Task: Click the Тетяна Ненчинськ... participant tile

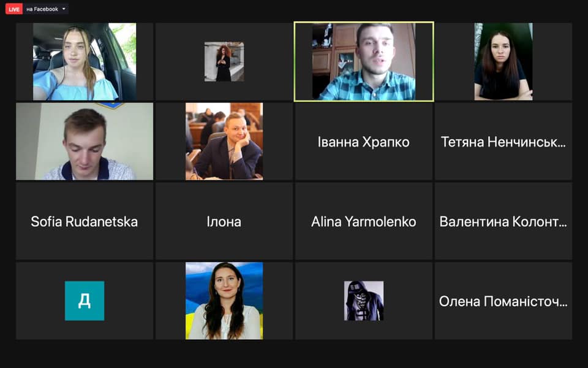Action: tap(503, 141)
